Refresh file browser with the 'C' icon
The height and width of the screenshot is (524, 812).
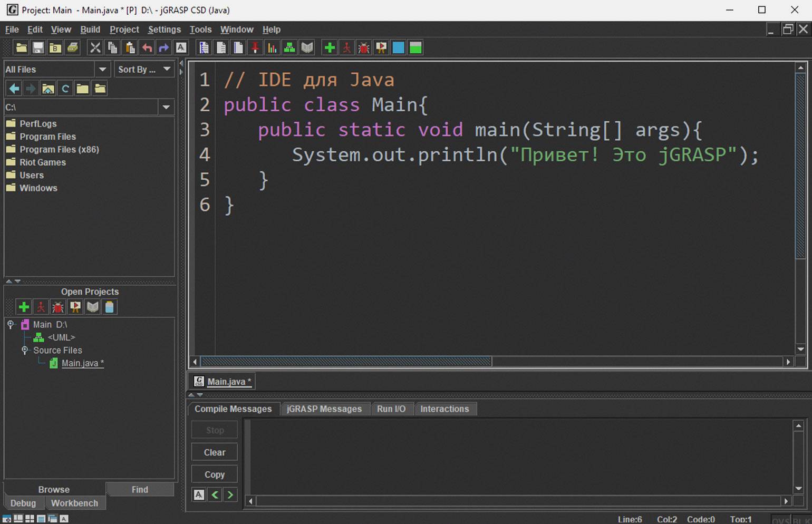pos(65,89)
